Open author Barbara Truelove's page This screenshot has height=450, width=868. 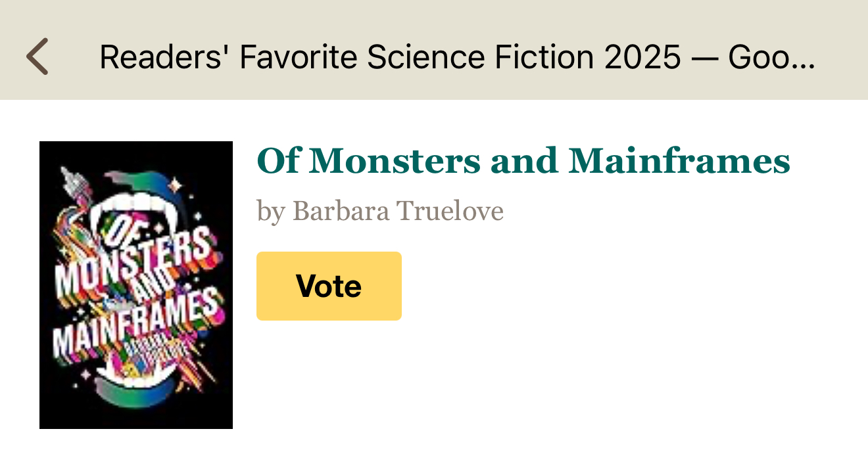398,212
